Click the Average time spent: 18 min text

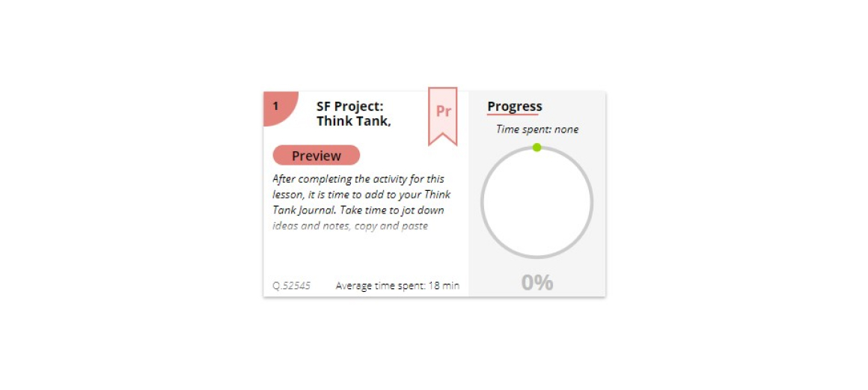coord(397,286)
